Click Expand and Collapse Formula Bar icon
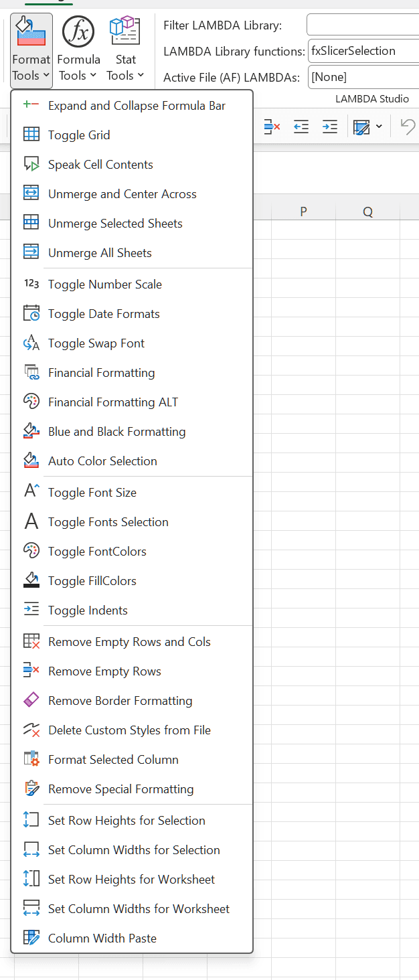 (x=31, y=105)
